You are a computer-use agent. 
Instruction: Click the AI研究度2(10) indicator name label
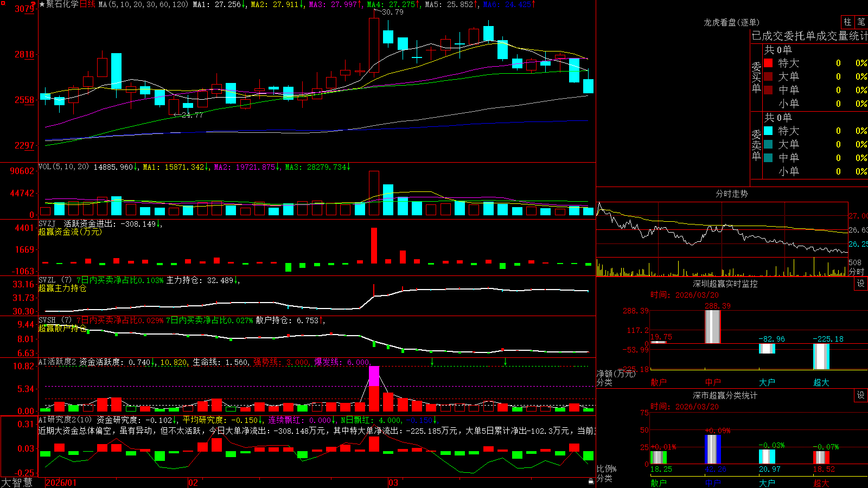coord(65,420)
